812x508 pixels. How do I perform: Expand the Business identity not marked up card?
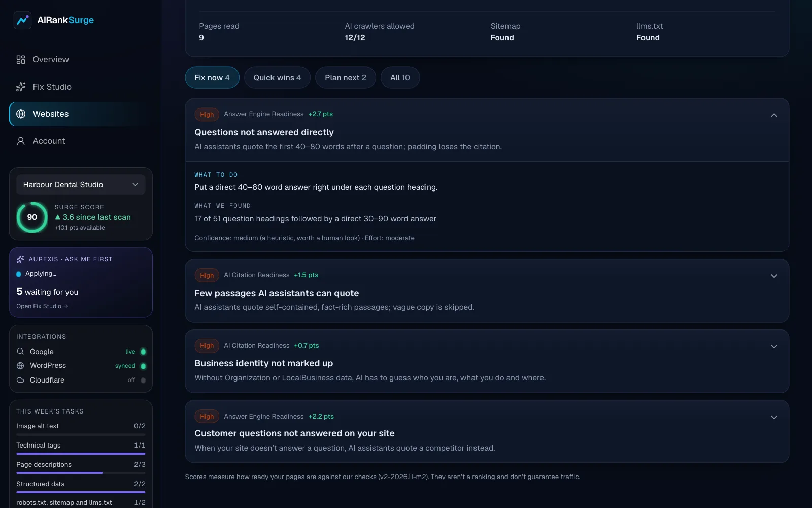click(x=774, y=346)
